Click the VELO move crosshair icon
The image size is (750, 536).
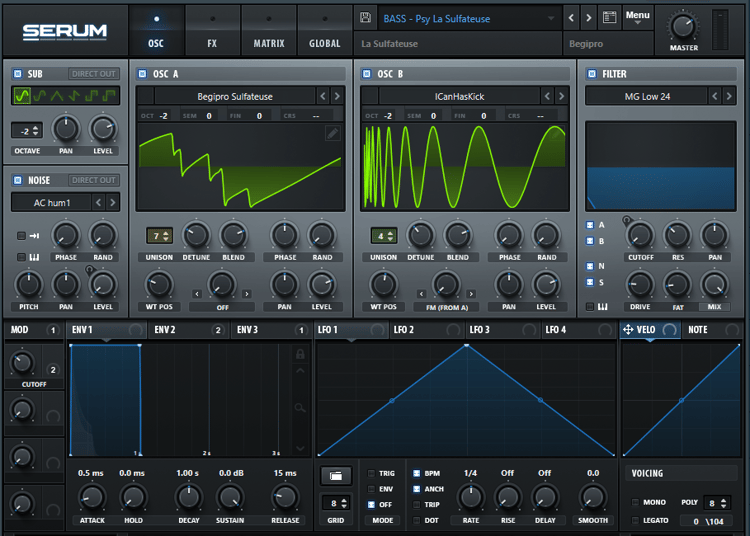click(x=628, y=329)
